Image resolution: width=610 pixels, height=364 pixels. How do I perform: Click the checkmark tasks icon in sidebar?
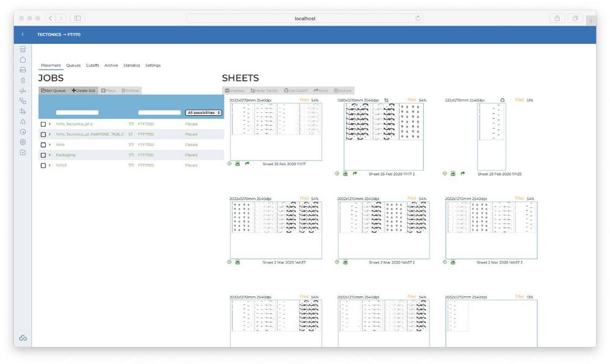point(23,152)
